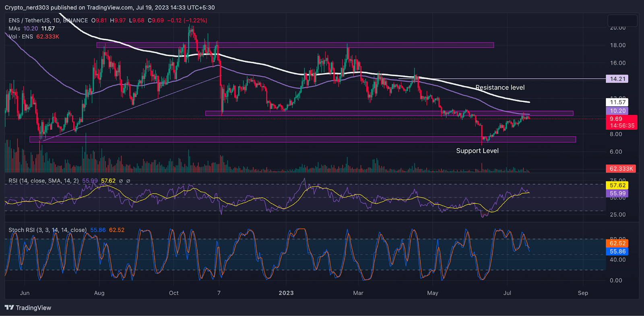Click the white MA value 11.57 in legend

48,28
